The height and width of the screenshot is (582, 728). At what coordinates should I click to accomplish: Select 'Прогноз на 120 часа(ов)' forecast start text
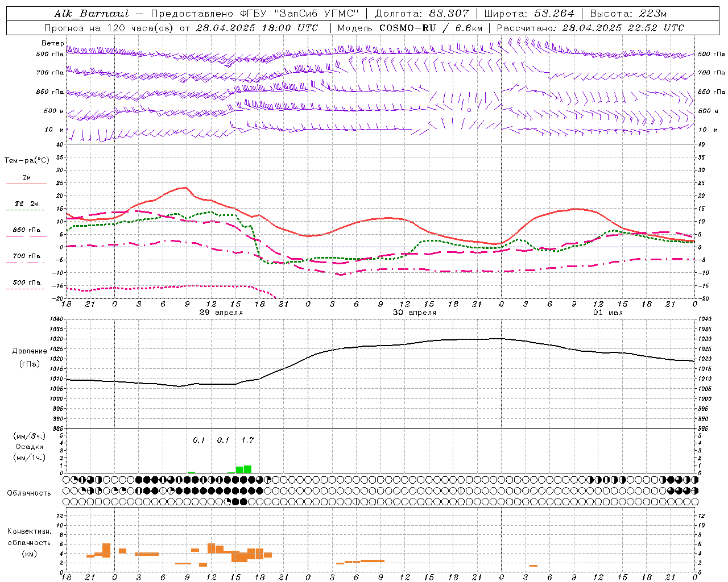[109, 28]
